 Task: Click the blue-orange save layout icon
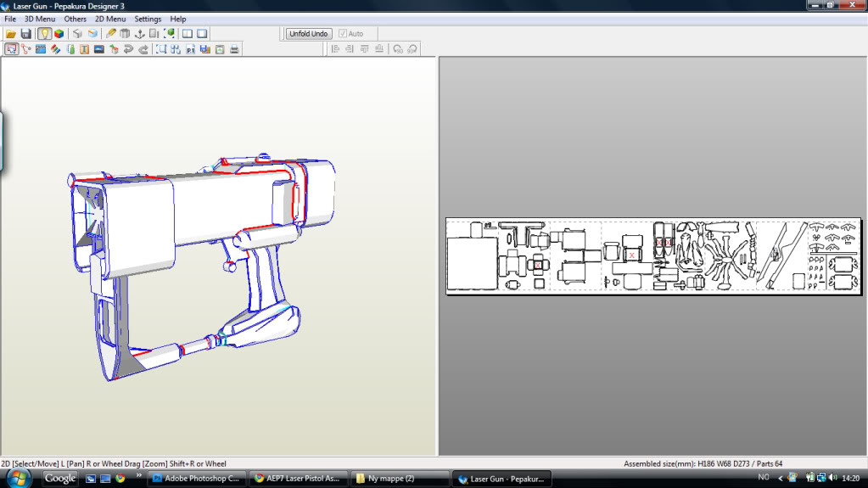click(204, 49)
